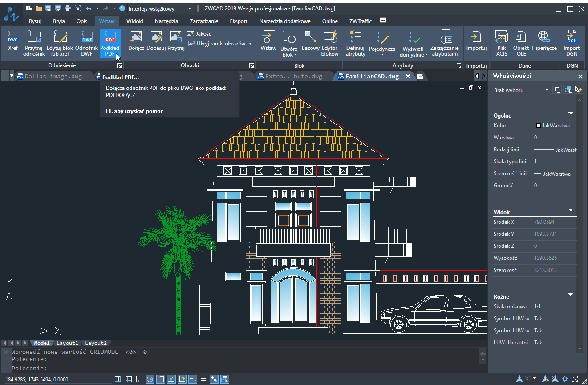Click the Import DGN icon
588x385 pixels.
572,40
